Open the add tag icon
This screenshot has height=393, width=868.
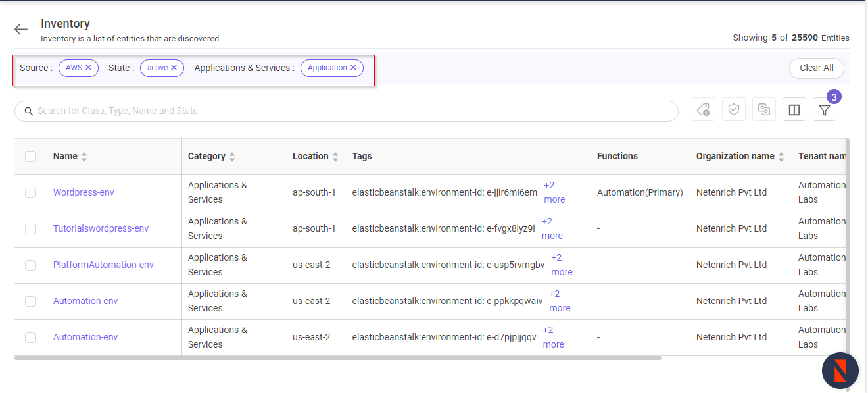(x=703, y=109)
